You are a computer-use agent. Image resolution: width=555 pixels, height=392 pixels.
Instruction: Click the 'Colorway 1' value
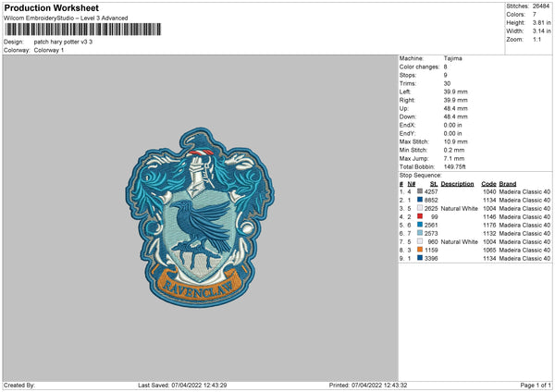[x=49, y=50]
